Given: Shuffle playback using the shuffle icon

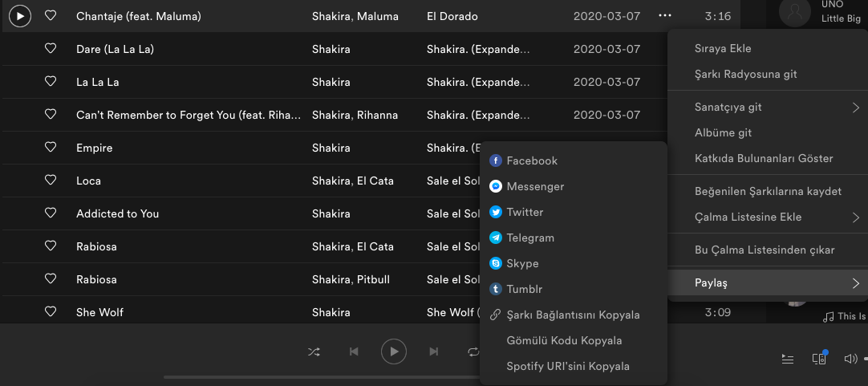Looking at the screenshot, I should tap(314, 351).
